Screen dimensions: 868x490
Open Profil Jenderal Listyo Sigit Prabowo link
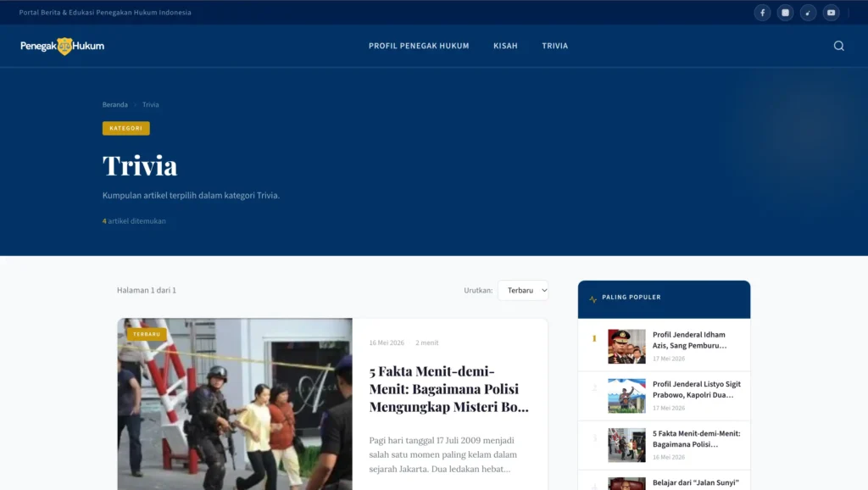[697, 389]
